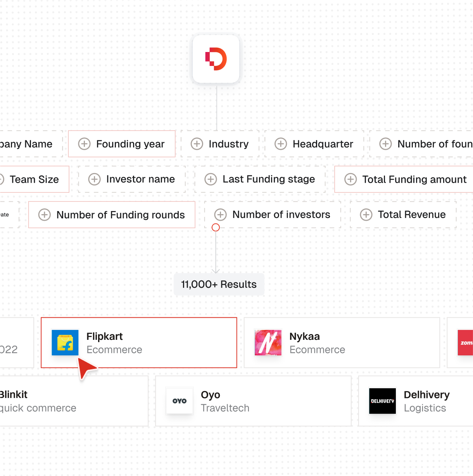This screenshot has width=473, height=476.
Task: Click the red D logo icon
Action: pyautogui.click(x=216, y=59)
